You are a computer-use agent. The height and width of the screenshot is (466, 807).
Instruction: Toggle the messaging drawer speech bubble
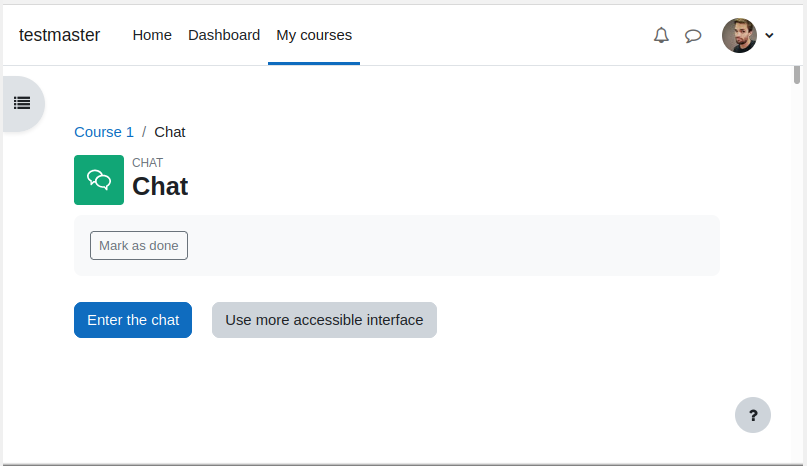[693, 36]
